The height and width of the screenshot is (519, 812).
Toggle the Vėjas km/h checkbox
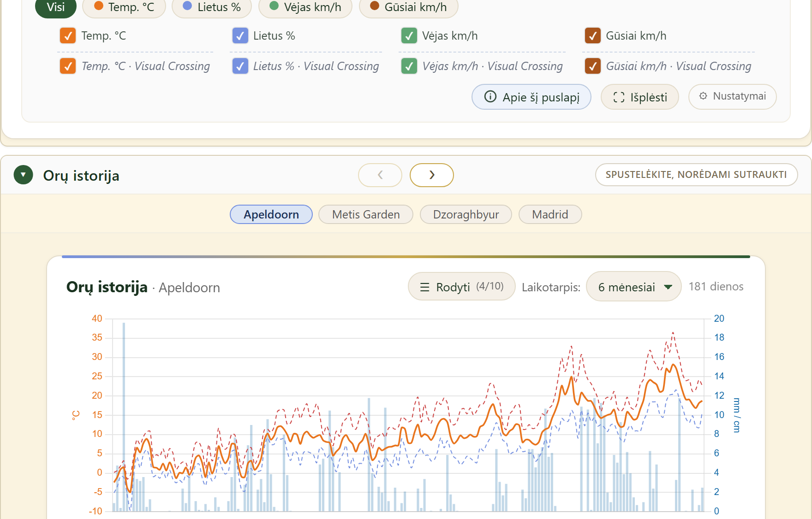pos(409,35)
